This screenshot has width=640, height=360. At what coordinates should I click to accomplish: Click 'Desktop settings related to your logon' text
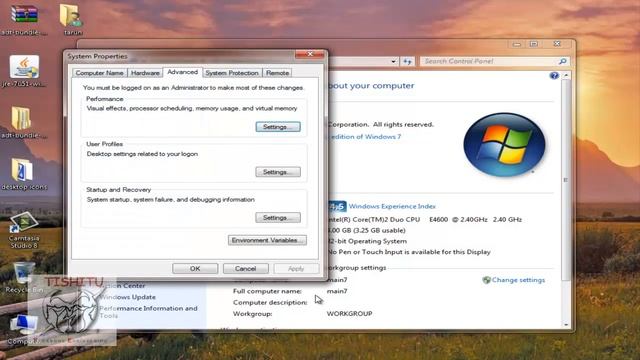[x=142, y=154]
